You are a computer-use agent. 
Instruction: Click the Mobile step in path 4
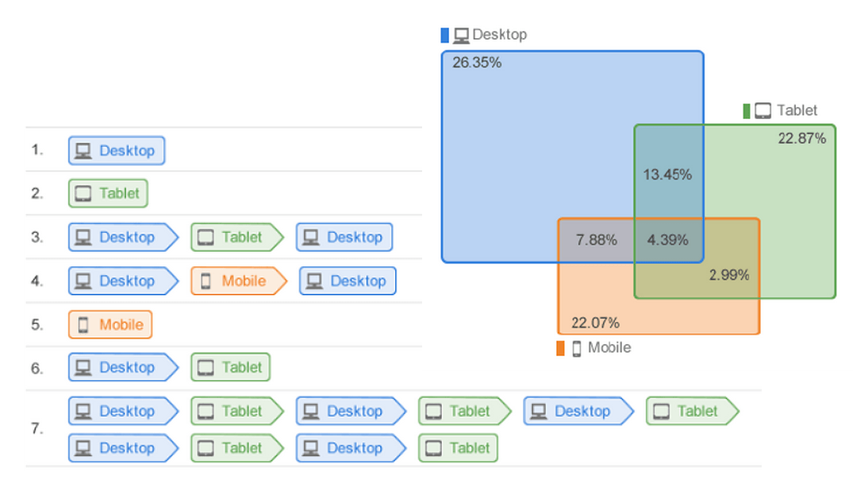(x=238, y=281)
